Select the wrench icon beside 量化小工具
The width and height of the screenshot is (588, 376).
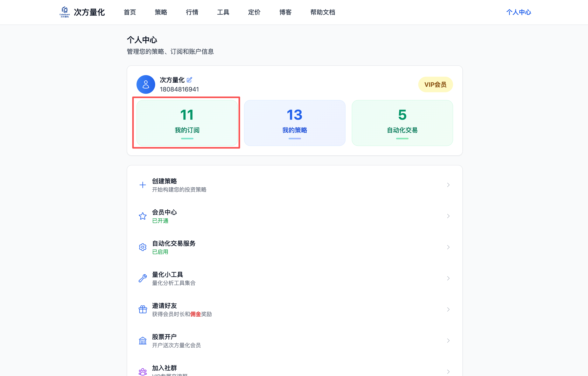pos(143,278)
